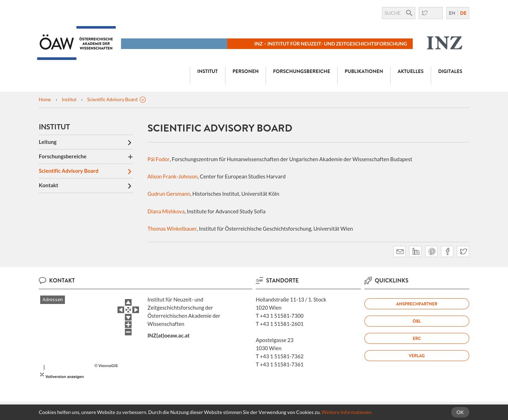Open Weitere Informationen cookie link
This screenshot has height=420, width=508.
click(x=346, y=412)
